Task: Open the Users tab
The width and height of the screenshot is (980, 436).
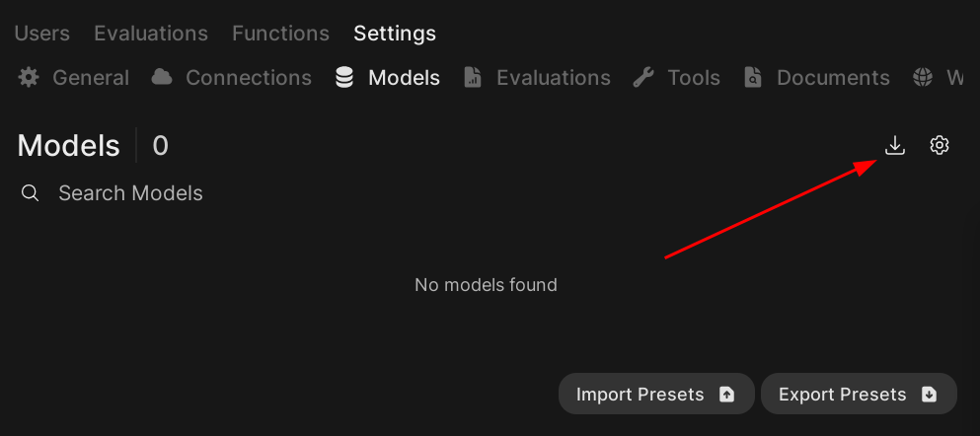Action: (x=41, y=34)
